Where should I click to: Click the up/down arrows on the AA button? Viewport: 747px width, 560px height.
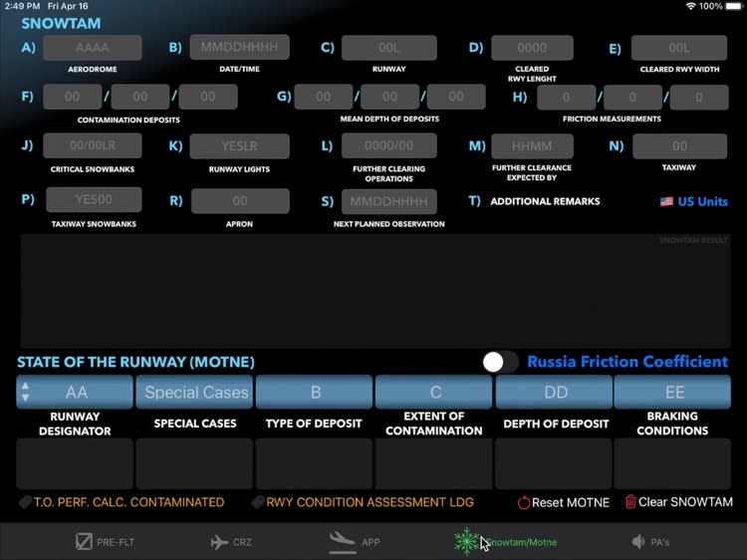click(x=26, y=392)
